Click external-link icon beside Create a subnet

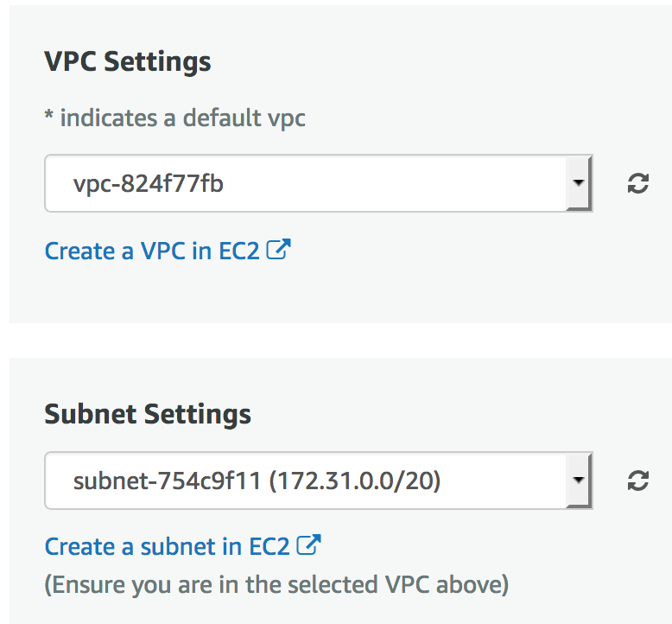click(x=308, y=545)
